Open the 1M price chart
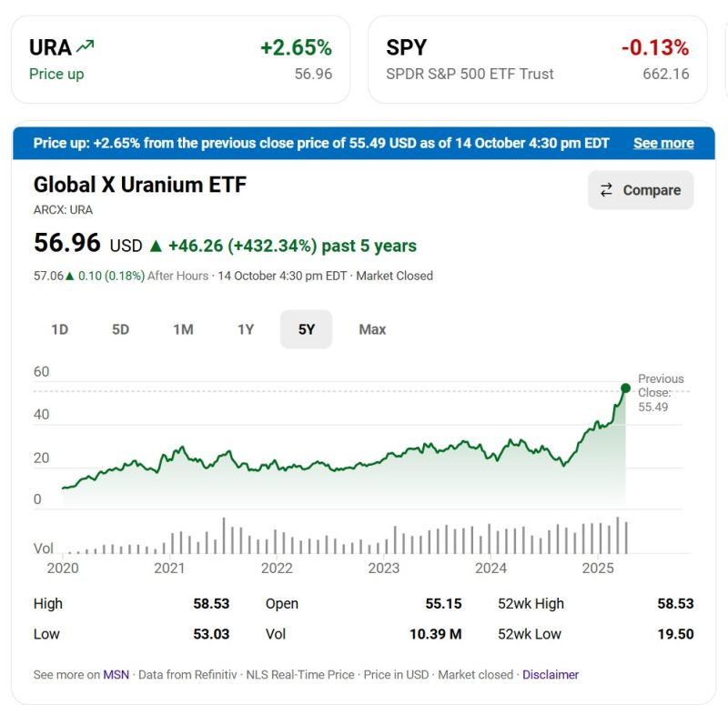 182,329
